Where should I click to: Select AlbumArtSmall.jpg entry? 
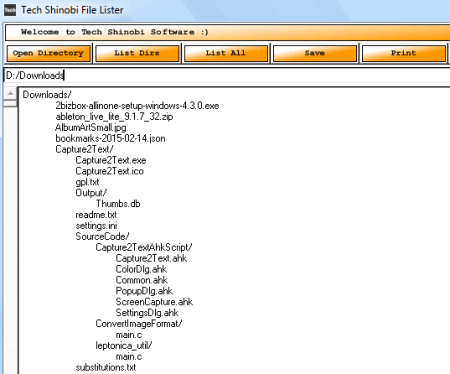pyautogui.click(x=91, y=128)
